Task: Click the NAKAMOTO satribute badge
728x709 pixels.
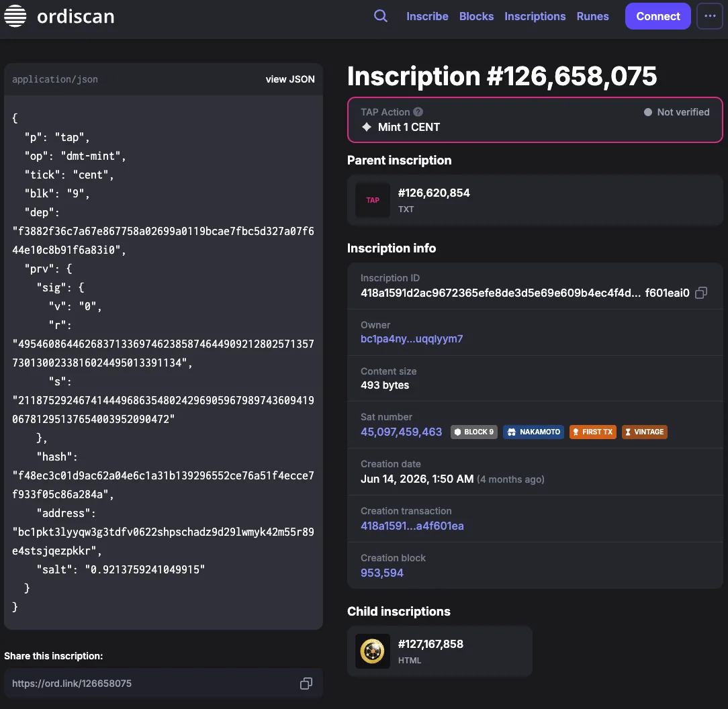Action: (533, 432)
